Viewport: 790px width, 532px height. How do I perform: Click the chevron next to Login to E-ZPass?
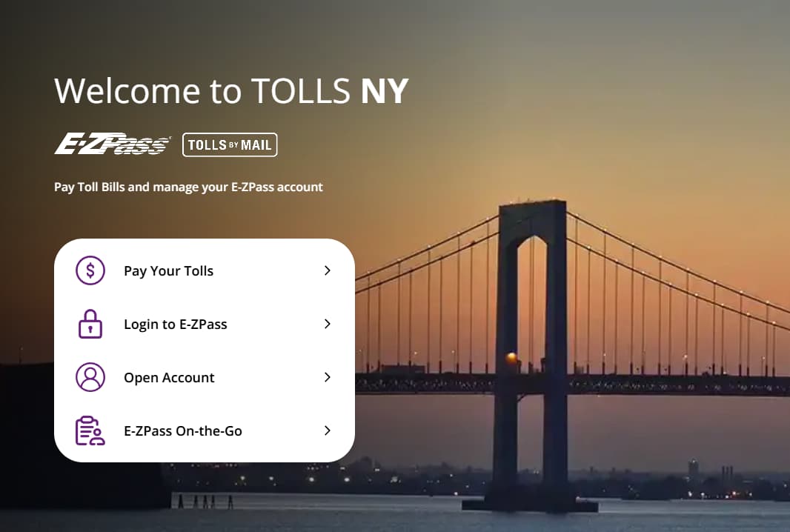tap(328, 324)
